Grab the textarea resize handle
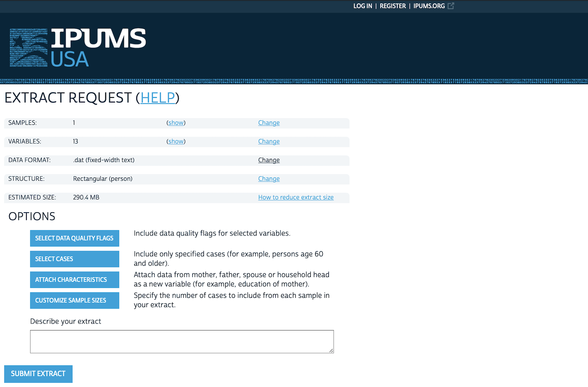Image resolution: width=588 pixels, height=387 pixels. [331, 351]
